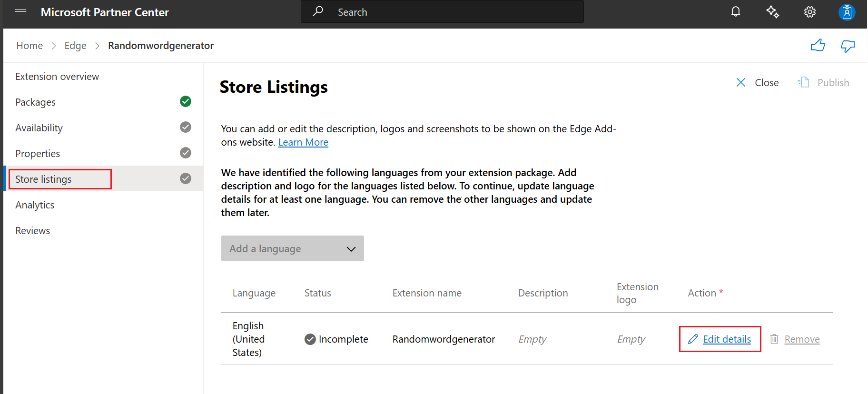Click the green Packages status checkmark
This screenshot has height=394, width=868.
pyautogui.click(x=186, y=101)
